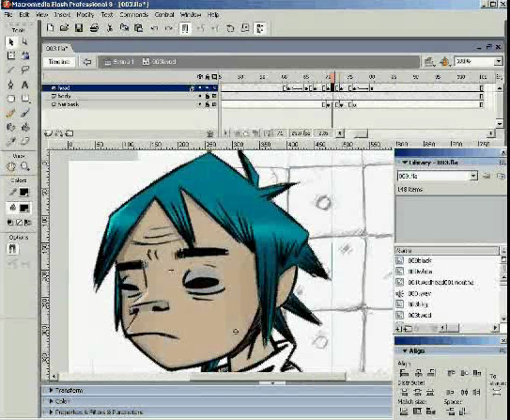Click the Print toolbar icon
This screenshot has height=420, width=510.
(94, 28)
